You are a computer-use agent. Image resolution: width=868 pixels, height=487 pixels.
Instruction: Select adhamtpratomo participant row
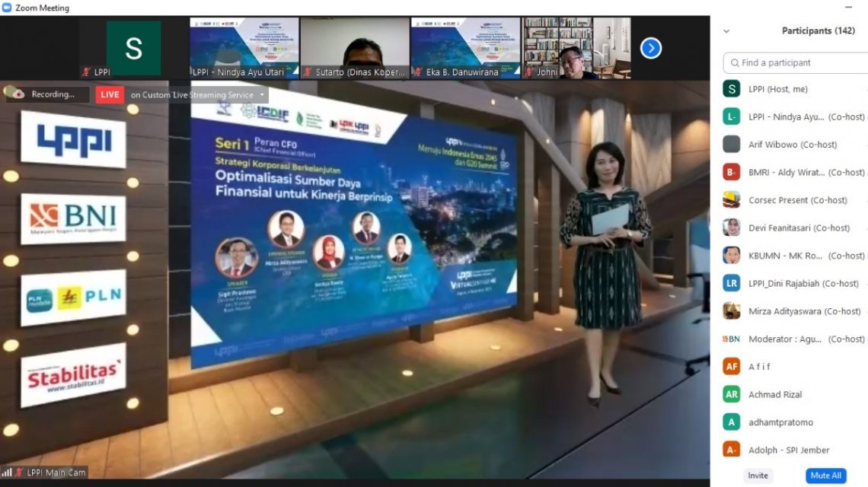(795, 422)
